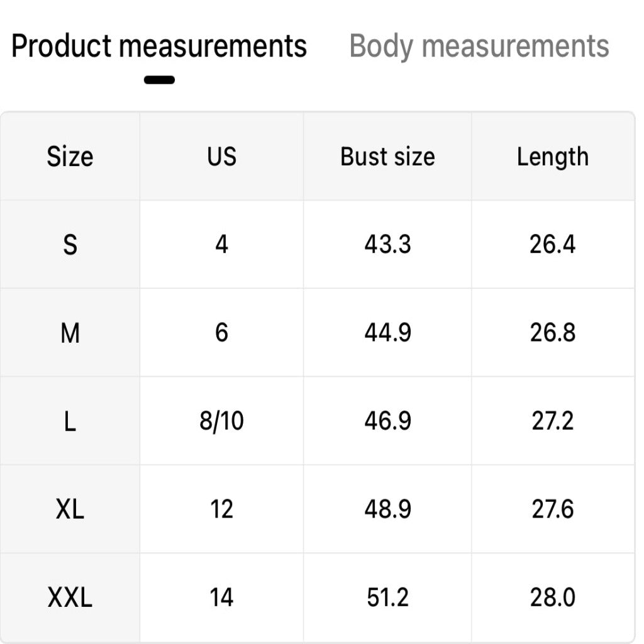Click the 27.2 length value

(x=553, y=421)
